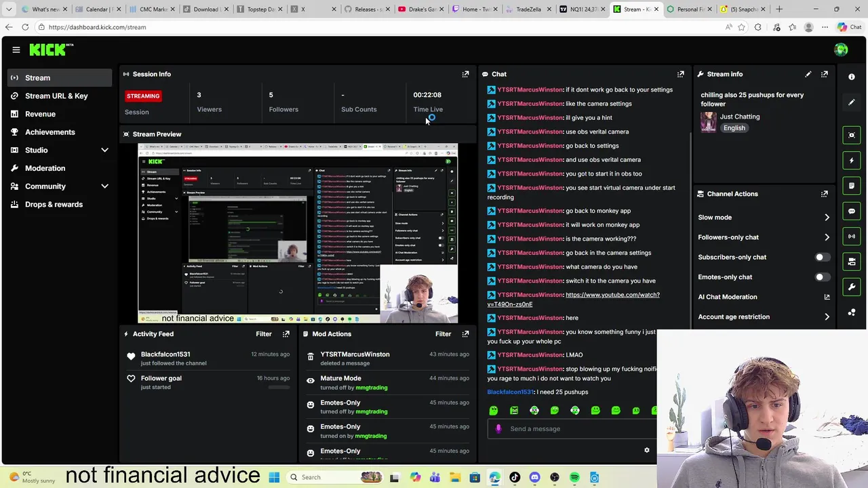
Task: Open the Mod Actions Filter dropdown
Action: [x=443, y=333]
